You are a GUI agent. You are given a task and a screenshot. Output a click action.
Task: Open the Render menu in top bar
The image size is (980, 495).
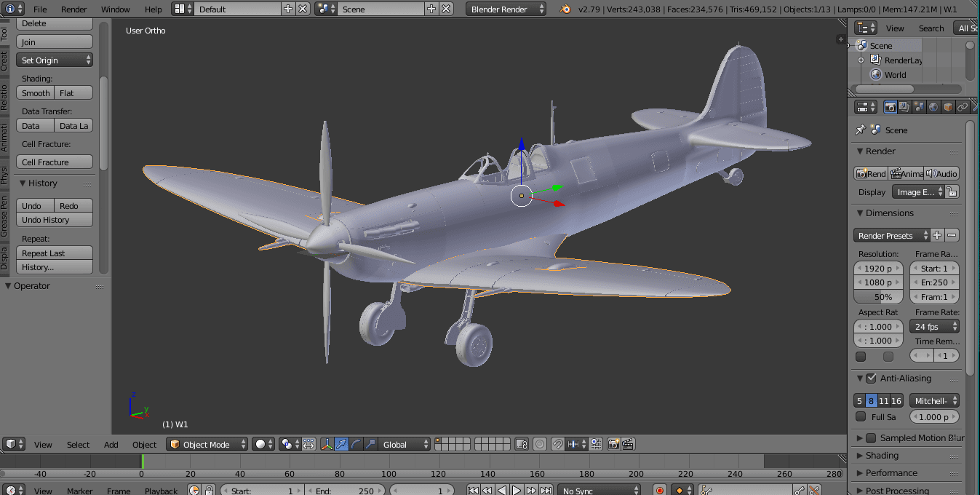click(74, 9)
